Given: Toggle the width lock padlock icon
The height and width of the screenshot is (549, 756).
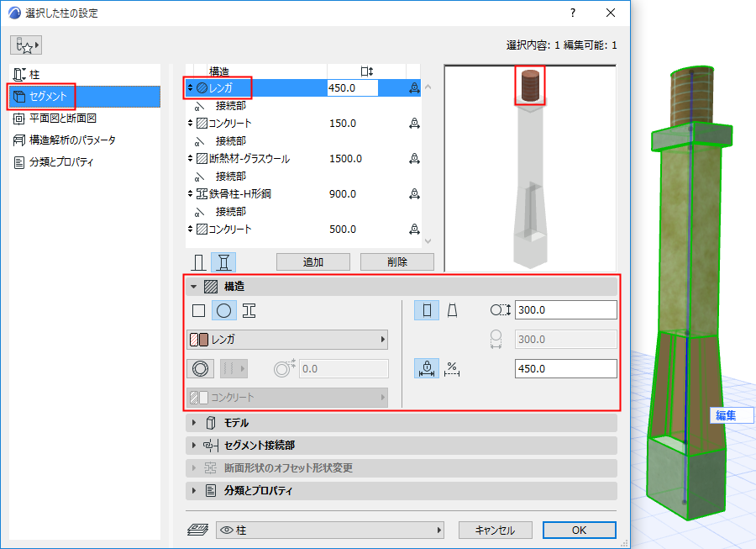Looking at the screenshot, I should pos(427,368).
